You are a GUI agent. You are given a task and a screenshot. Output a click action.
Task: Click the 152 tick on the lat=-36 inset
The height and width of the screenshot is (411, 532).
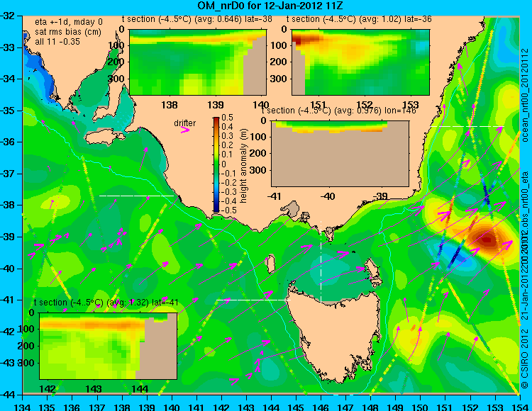point(365,105)
